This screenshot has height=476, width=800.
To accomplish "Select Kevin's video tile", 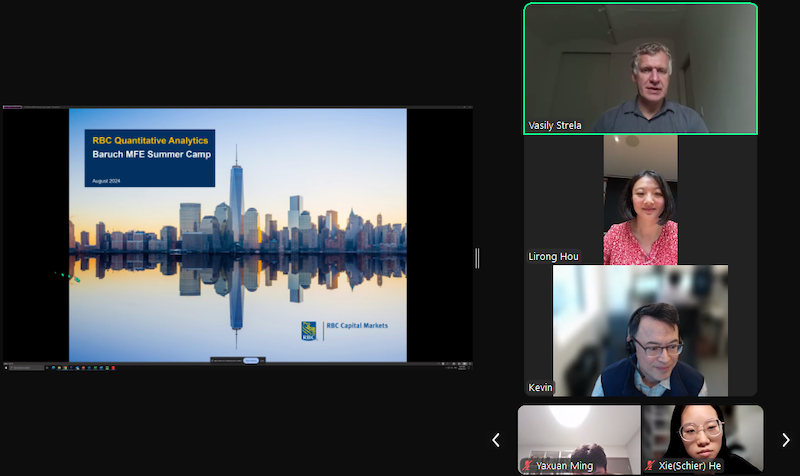I will coord(640,331).
